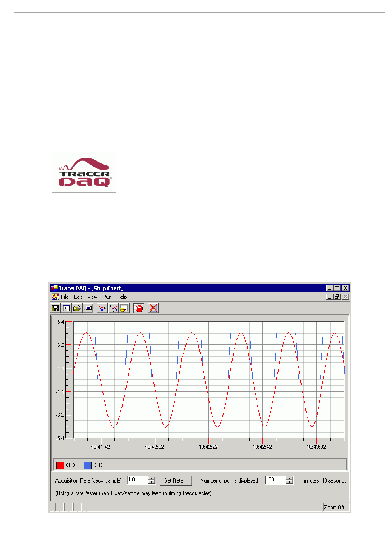Click the TracerDAQ title bar app icon
The width and height of the screenshot is (392, 544).
coord(54,288)
